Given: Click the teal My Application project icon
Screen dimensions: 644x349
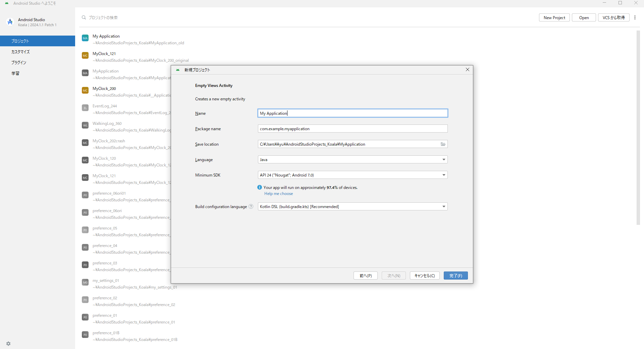Looking at the screenshot, I should point(85,38).
